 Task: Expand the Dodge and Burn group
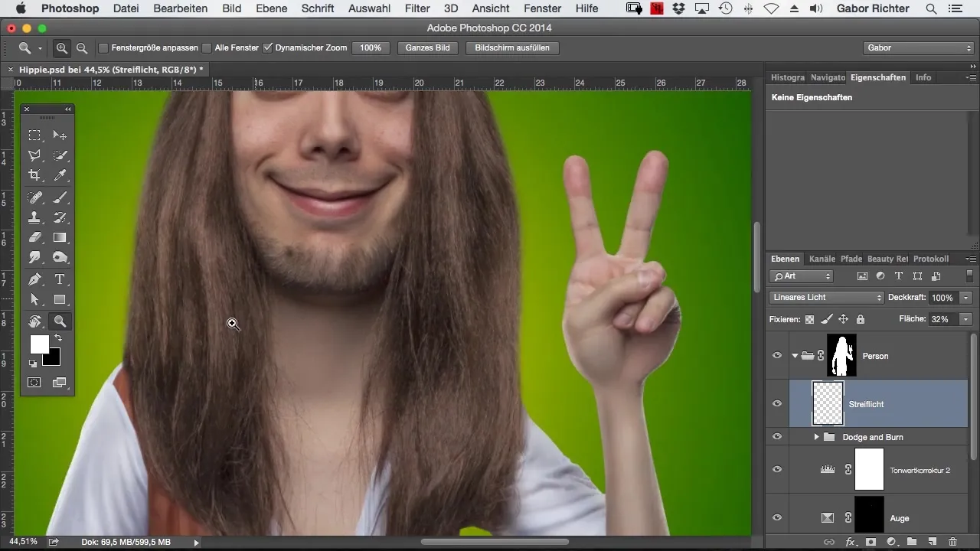pos(816,437)
